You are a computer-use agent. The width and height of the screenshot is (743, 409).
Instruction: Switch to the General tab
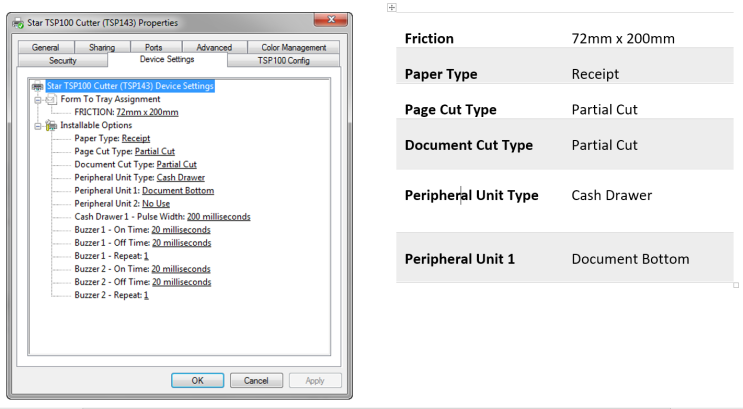[45, 47]
